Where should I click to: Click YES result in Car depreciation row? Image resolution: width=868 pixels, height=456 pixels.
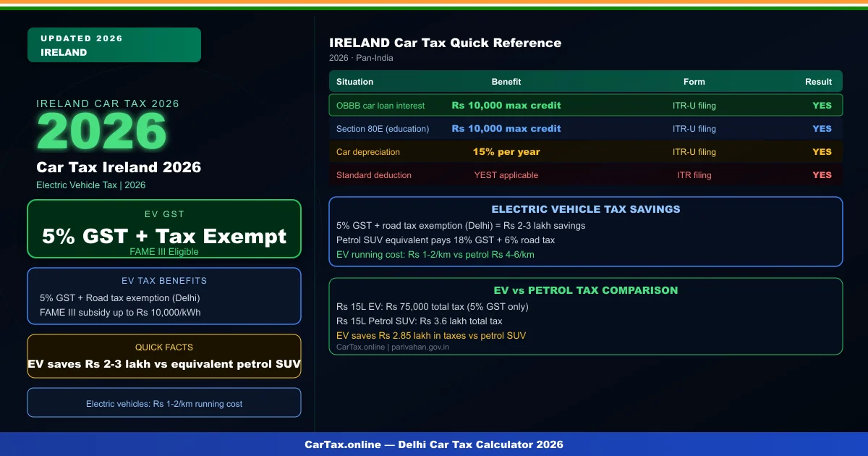[x=822, y=152]
